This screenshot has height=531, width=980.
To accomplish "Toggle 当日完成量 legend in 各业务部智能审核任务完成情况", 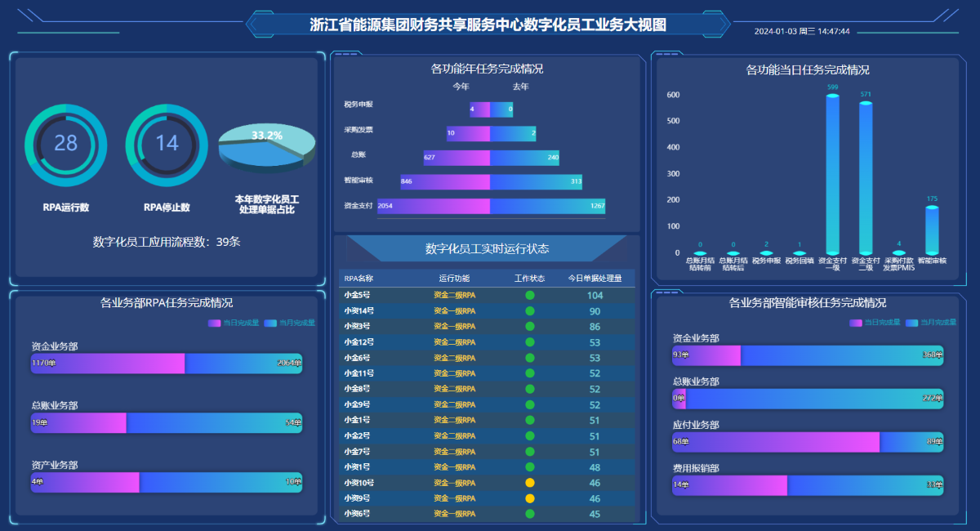I will [x=875, y=322].
